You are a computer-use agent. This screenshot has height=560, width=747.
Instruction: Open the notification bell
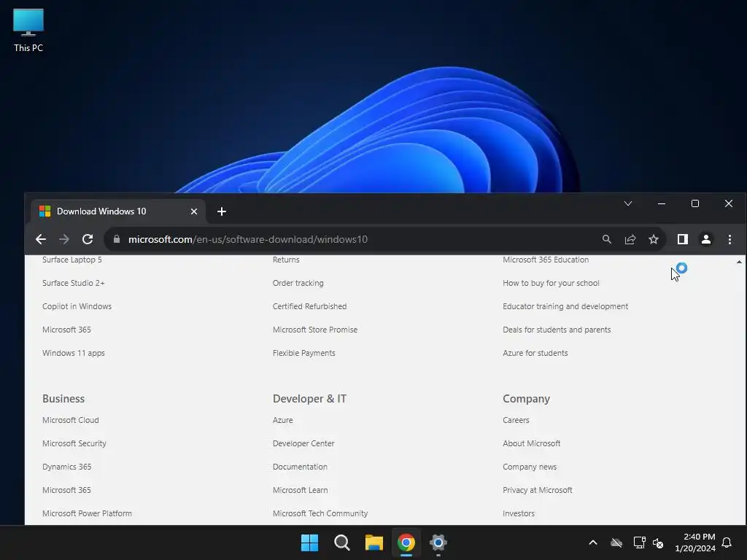pos(727,542)
